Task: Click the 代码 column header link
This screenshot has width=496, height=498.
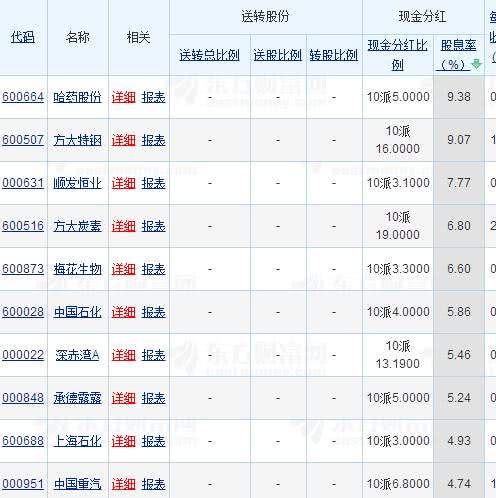Action: click(x=23, y=37)
